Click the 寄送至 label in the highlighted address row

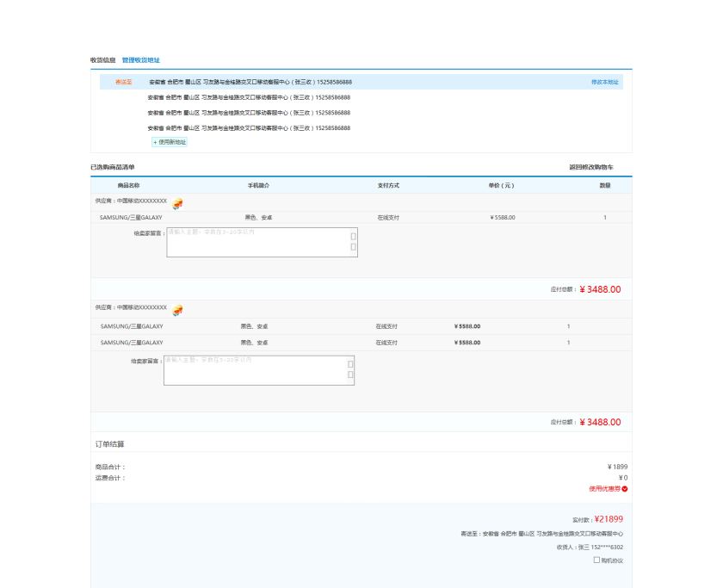tap(124, 82)
